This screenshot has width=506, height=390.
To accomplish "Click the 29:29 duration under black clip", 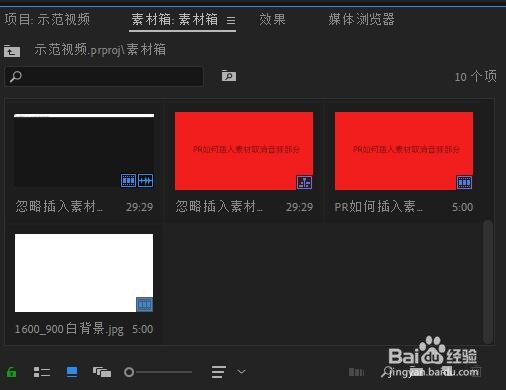I will (x=139, y=207).
